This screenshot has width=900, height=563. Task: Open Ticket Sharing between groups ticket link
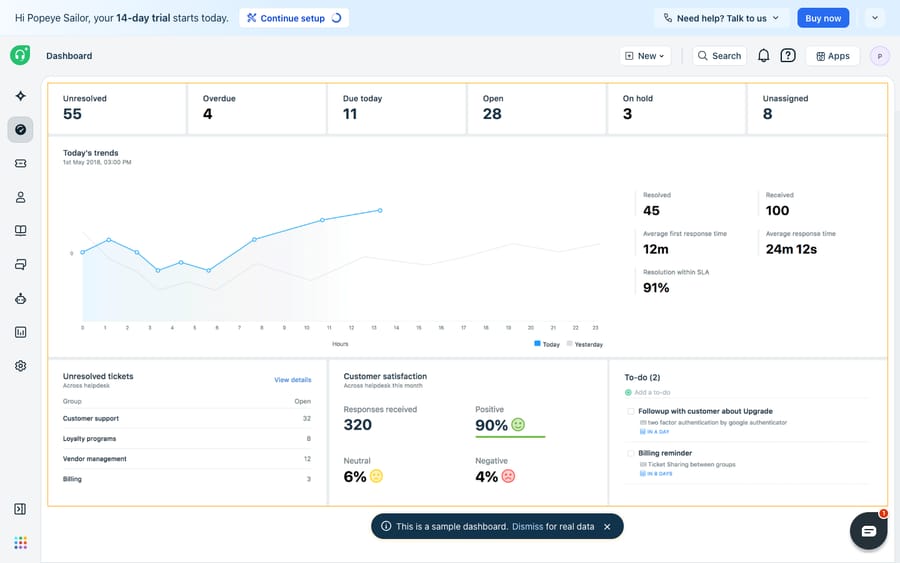coord(691,464)
